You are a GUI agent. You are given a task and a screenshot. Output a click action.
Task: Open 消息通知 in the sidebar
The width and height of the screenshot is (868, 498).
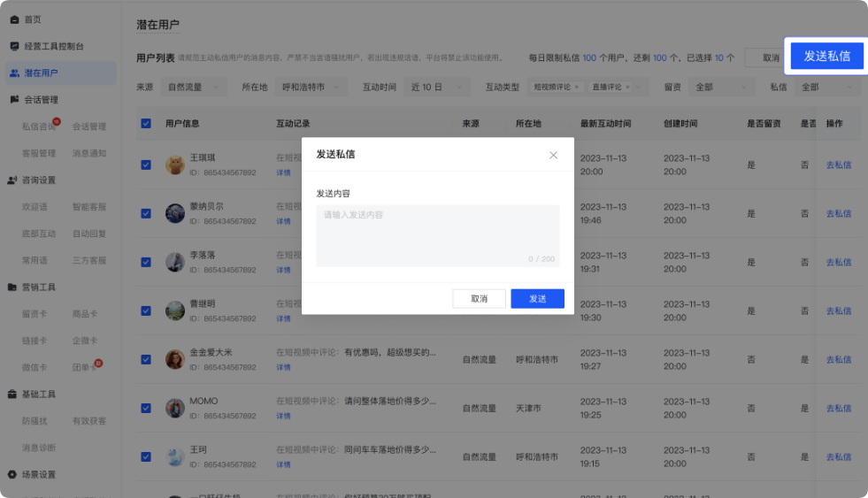coord(89,153)
